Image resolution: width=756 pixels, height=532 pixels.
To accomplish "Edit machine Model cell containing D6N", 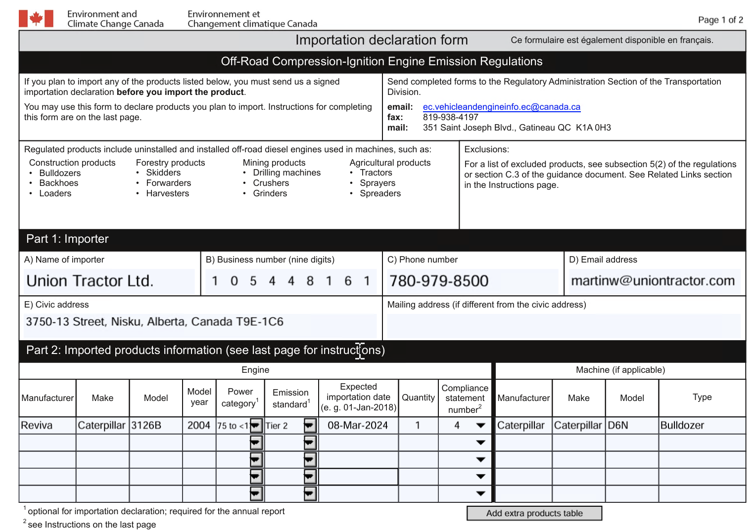I will coord(632,426).
